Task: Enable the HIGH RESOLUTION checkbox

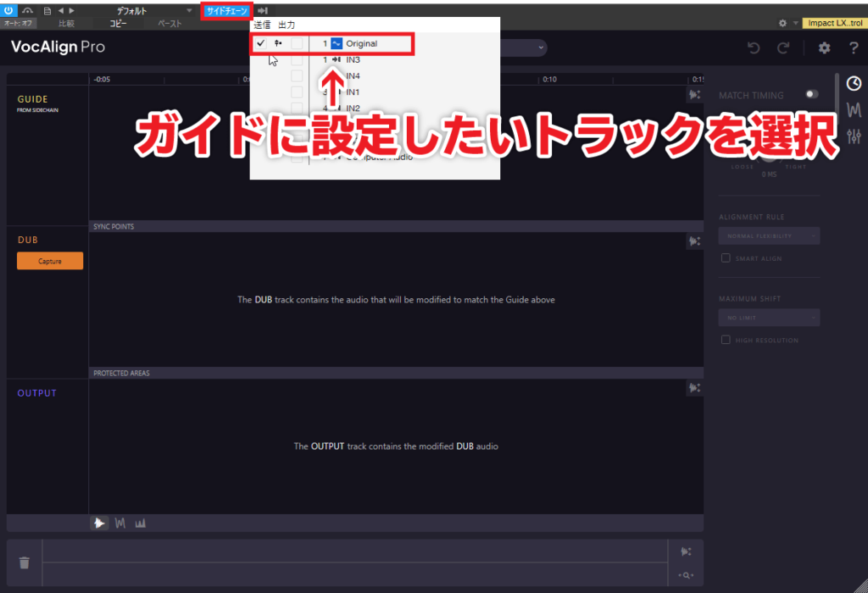Action: tap(726, 339)
